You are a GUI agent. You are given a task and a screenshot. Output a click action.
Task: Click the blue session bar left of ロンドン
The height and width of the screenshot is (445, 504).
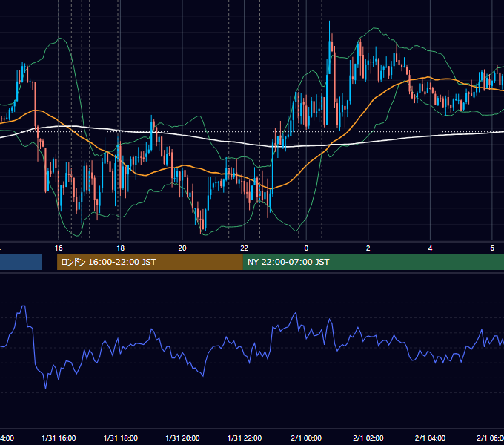click(21, 262)
